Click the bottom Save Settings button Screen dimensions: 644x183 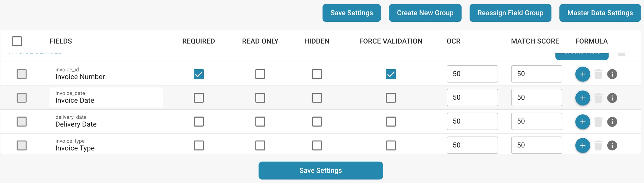tap(320, 170)
